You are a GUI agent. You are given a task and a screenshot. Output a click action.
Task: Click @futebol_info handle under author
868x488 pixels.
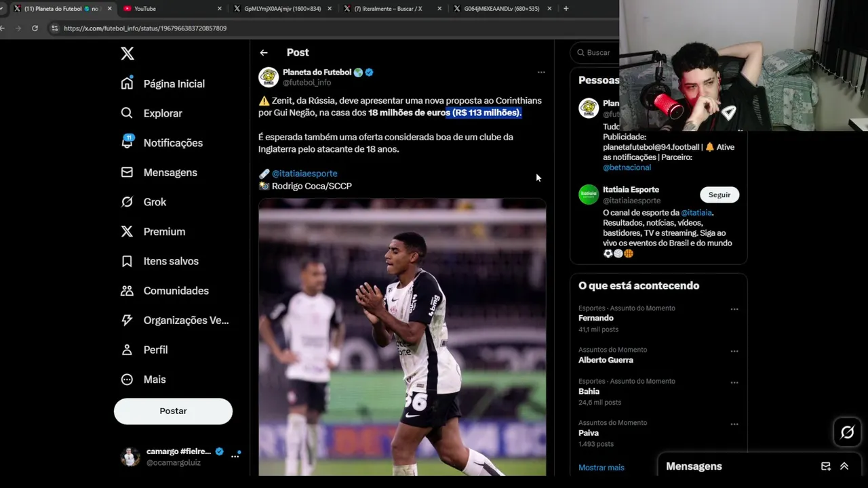pyautogui.click(x=307, y=83)
